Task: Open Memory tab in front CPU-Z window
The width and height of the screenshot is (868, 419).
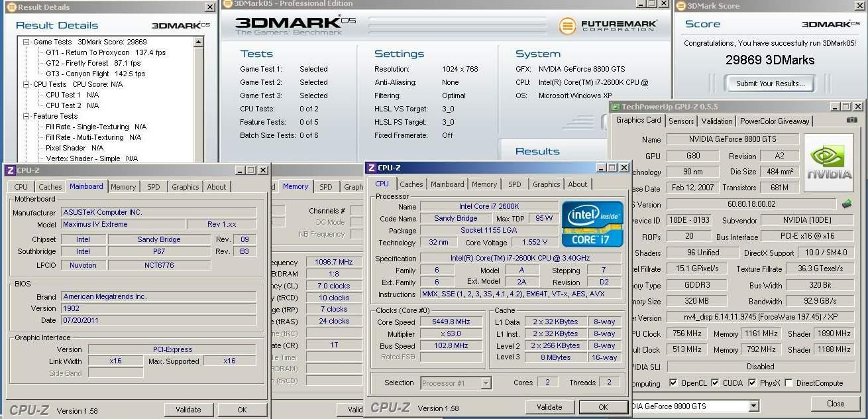Action: click(x=484, y=184)
